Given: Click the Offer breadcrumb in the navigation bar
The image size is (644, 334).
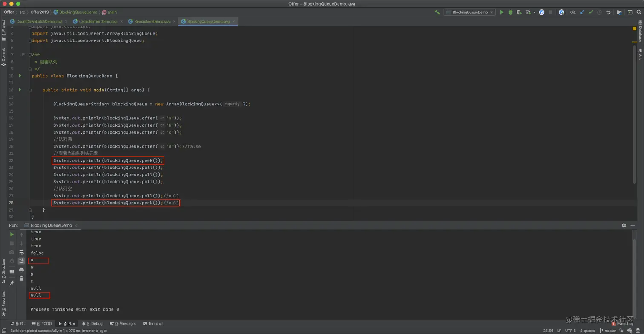Looking at the screenshot, I should tap(9, 12).
